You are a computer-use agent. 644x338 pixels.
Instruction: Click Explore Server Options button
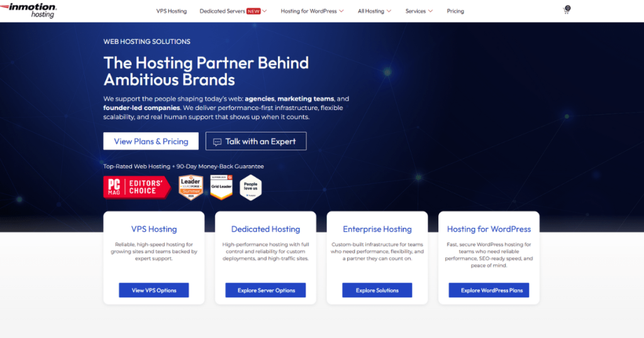[266, 290]
